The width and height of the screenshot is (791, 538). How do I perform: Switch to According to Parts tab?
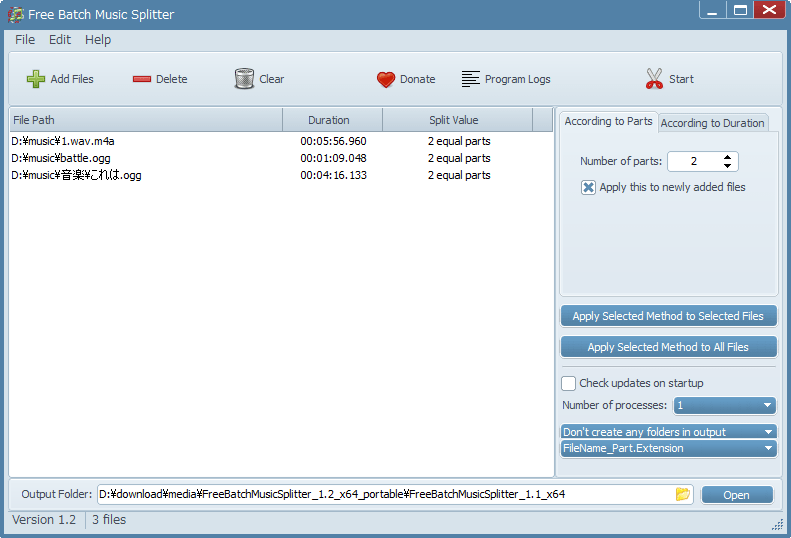608,122
